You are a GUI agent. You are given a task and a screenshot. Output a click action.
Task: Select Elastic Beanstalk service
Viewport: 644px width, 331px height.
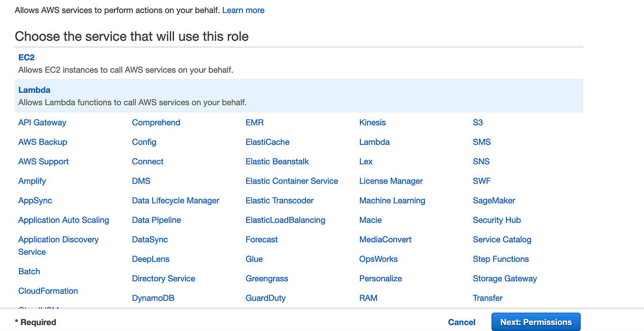click(277, 161)
